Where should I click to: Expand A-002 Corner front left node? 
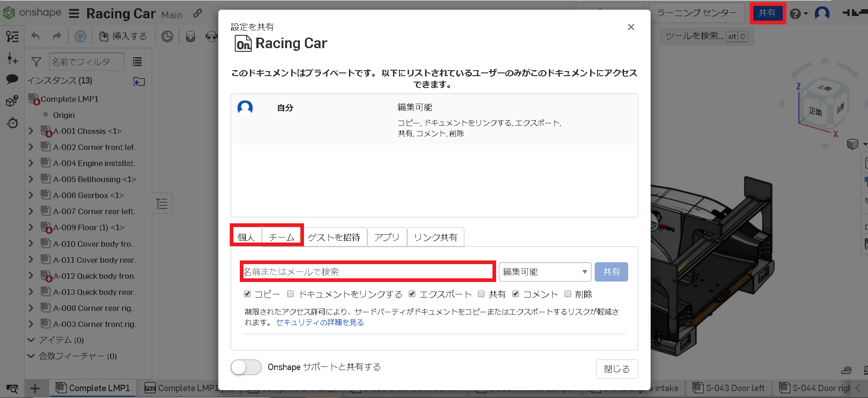pyautogui.click(x=31, y=147)
